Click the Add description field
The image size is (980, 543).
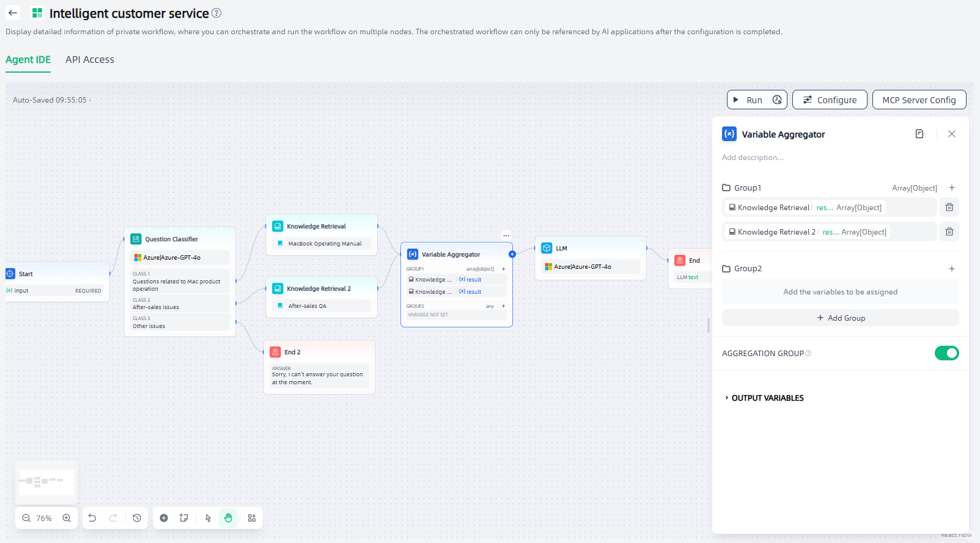pyautogui.click(x=753, y=158)
